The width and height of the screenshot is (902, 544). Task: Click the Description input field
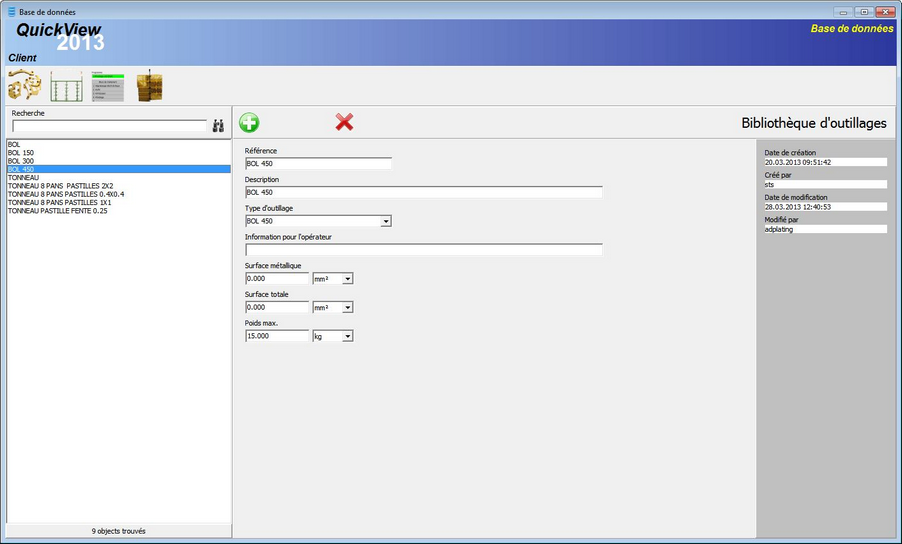[424, 192]
